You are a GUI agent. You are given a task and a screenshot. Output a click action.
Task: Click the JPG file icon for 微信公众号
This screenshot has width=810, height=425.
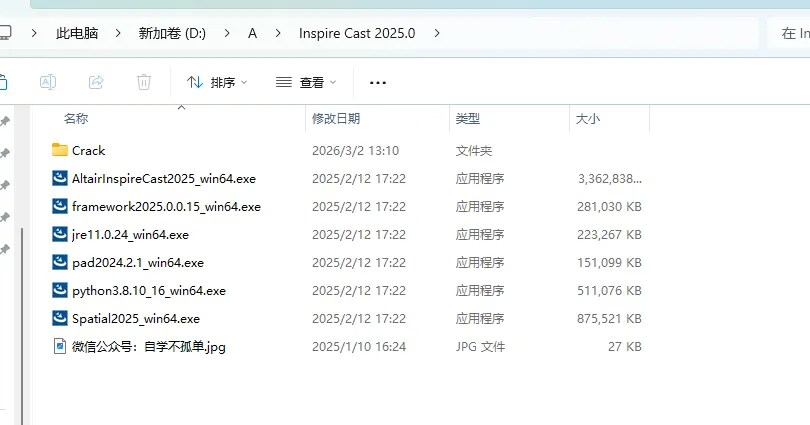[x=60, y=346]
